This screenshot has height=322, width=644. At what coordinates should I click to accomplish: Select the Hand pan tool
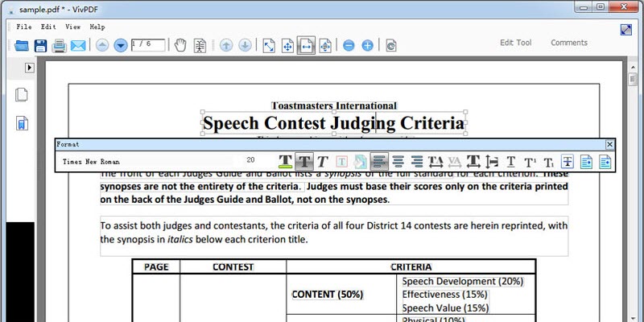[x=181, y=45]
